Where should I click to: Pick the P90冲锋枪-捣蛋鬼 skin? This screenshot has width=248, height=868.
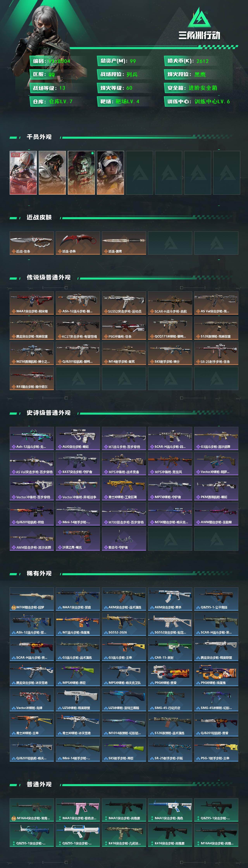click(216, 674)
